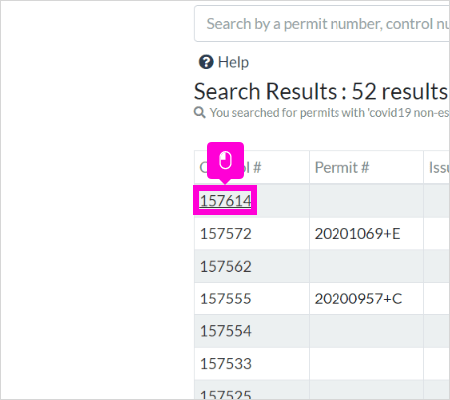Click empty Permit # cell in 157614 row
Screen dimensions: 450x400
(x=366, y=201)
